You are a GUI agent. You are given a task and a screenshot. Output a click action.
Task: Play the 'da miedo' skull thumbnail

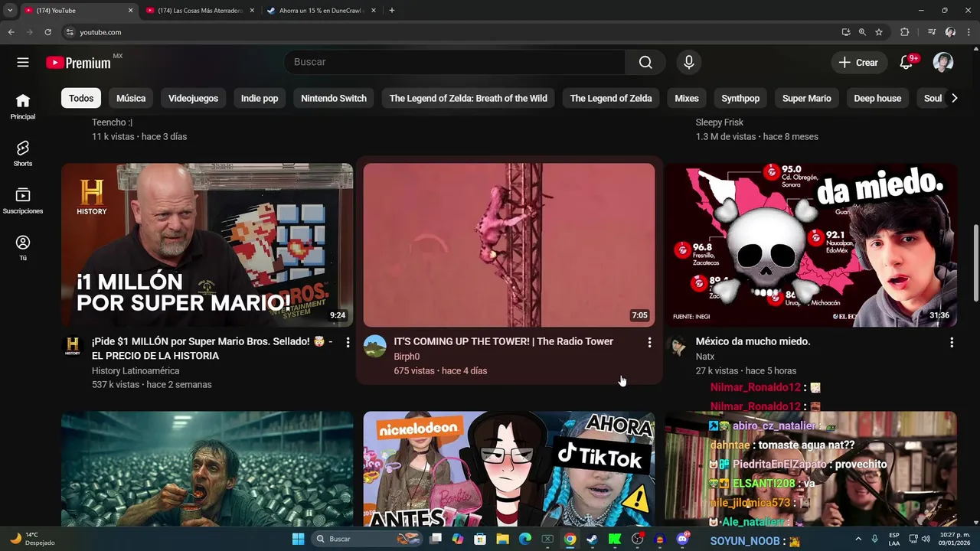point(811,245)
